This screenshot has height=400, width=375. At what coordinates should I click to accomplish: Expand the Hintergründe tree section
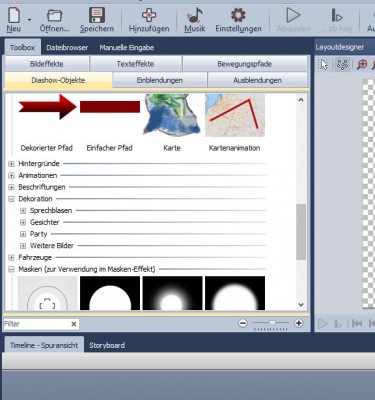tap(11, 164)
